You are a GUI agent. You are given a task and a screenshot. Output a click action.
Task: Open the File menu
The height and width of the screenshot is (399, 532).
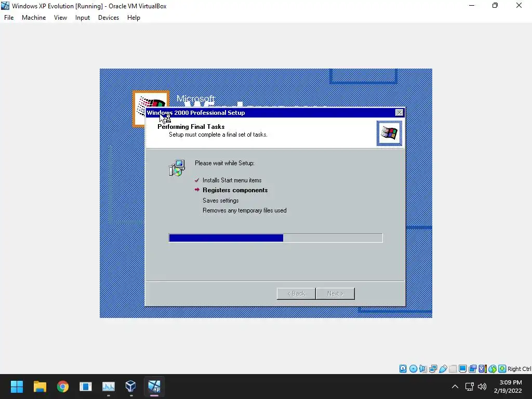pos(9,18)
